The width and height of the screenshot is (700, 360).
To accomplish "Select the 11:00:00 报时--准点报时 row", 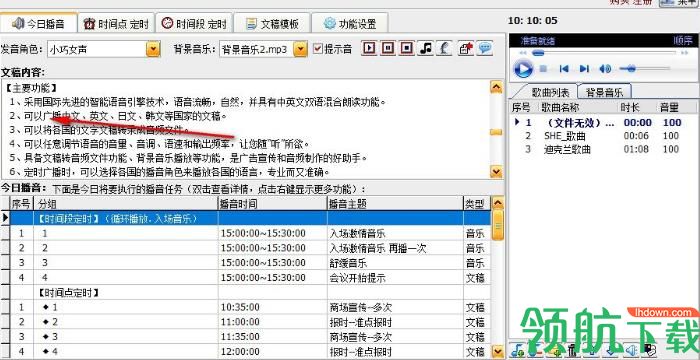I will point(250,322).
